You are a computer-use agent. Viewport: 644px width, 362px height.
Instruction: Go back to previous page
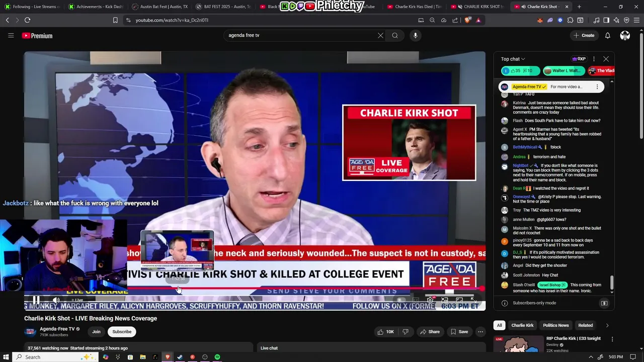point(7,20)
